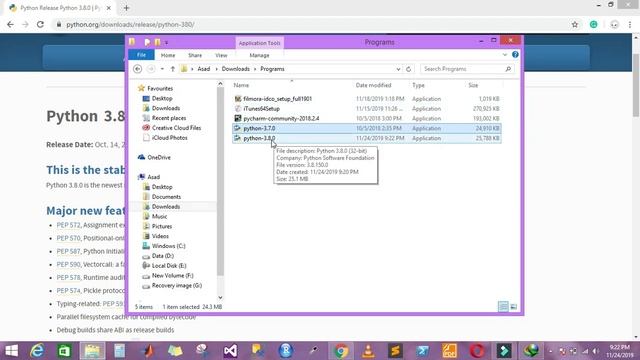Open Windows (C:) drive

pos(168,246)
